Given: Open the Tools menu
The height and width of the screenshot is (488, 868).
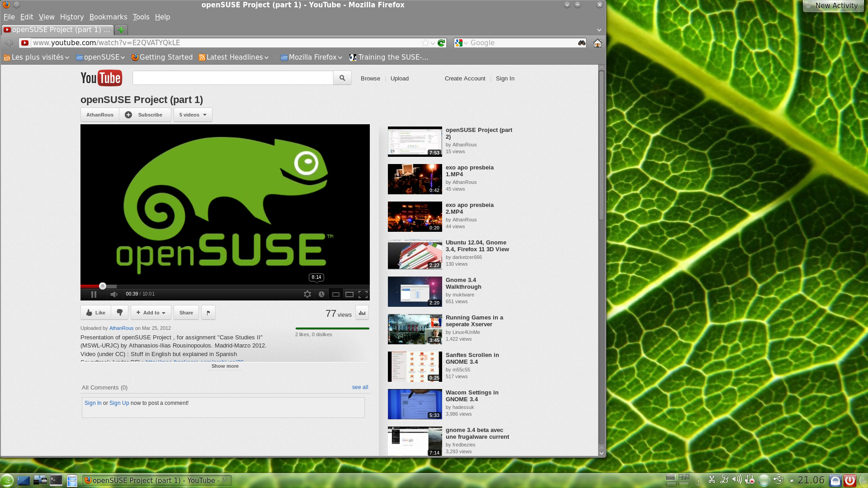Looking at the screenshot, I should pyautogui.click(x=141, y=17).
